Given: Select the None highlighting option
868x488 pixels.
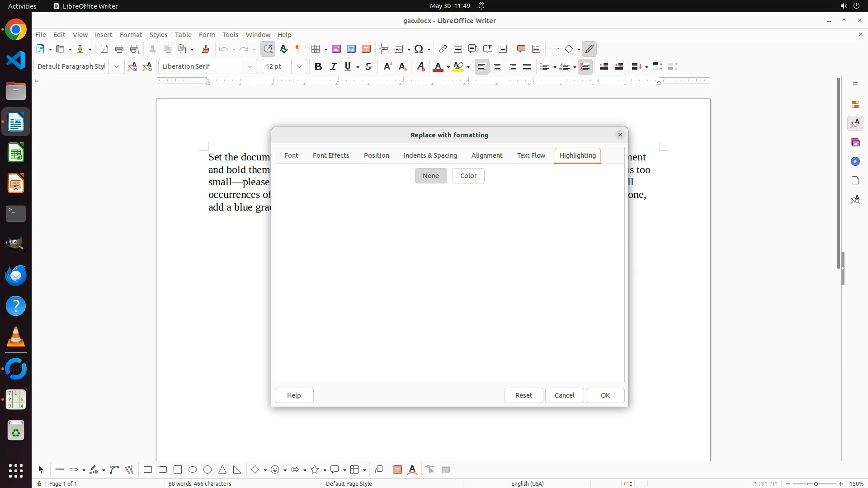Looking at the screenshot, I should click(x=430, y=176).
